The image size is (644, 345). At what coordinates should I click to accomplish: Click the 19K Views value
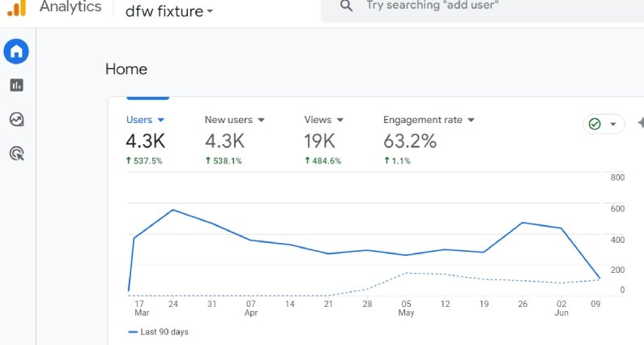(319, 141)
